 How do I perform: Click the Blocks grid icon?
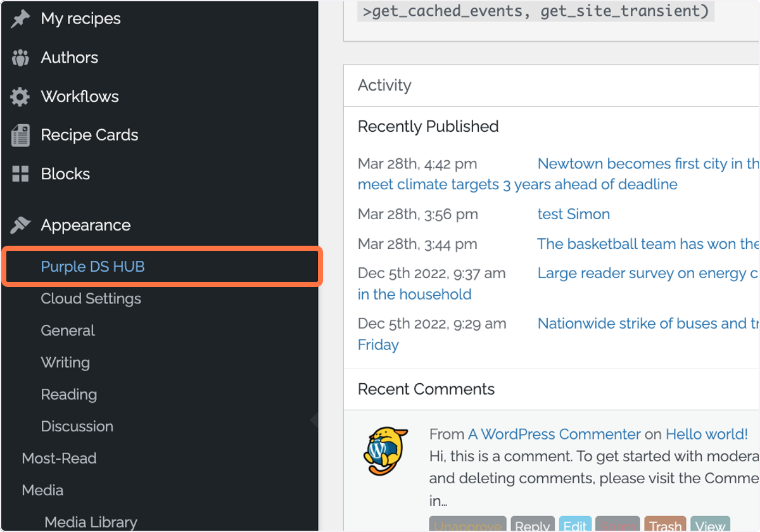point(20,174)
